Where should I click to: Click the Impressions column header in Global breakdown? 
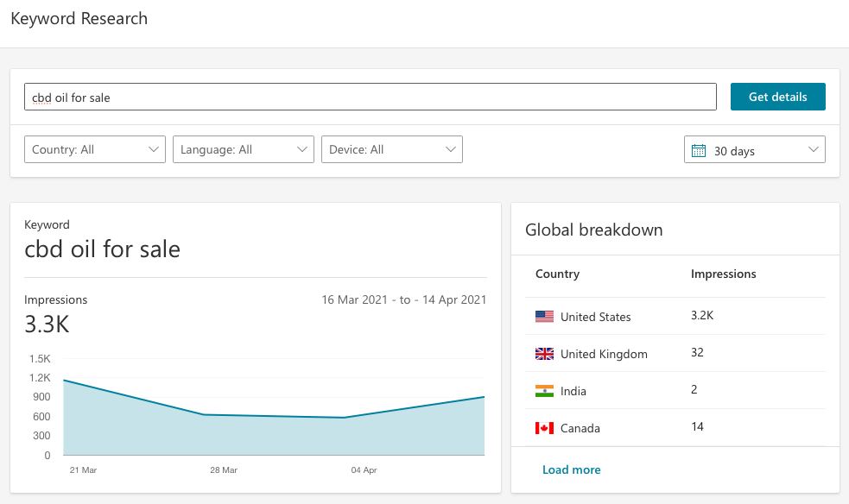(x=724, y=274)
